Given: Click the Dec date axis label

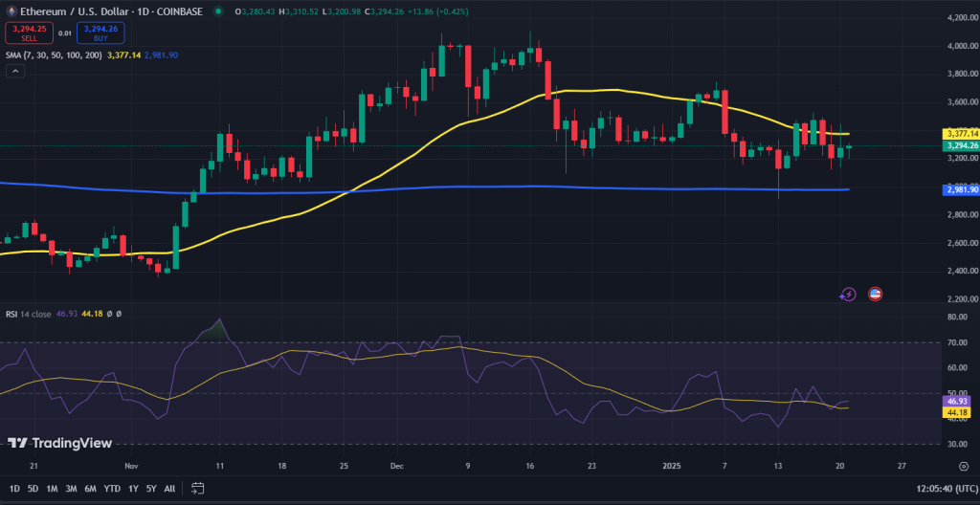Looking at the screenshot, I should coord(397,466).
